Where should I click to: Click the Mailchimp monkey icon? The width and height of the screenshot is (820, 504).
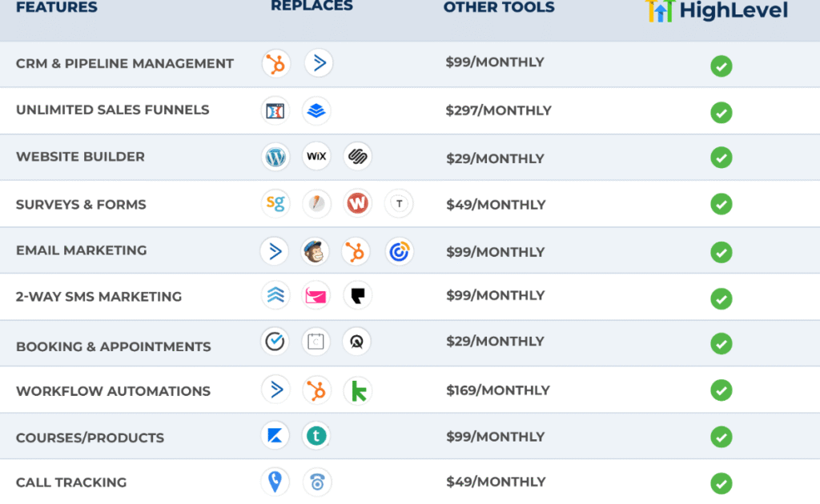click(316, 251)
